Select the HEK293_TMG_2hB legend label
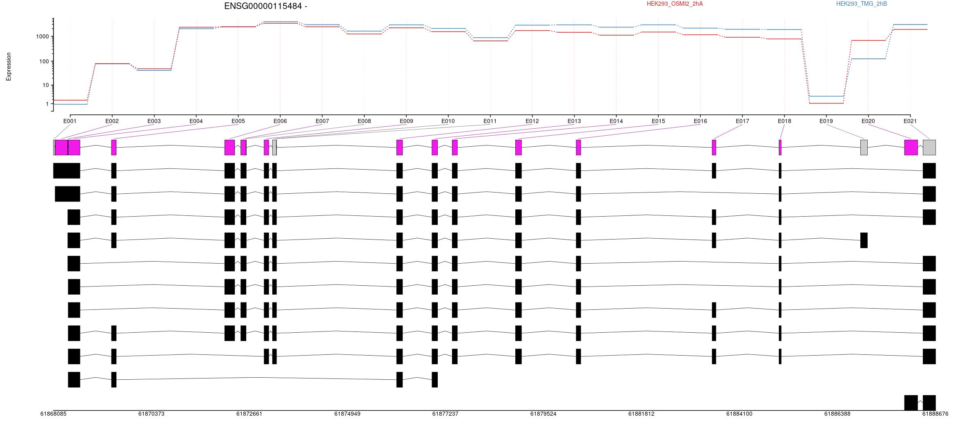980x421 pixels. point(862,4)
